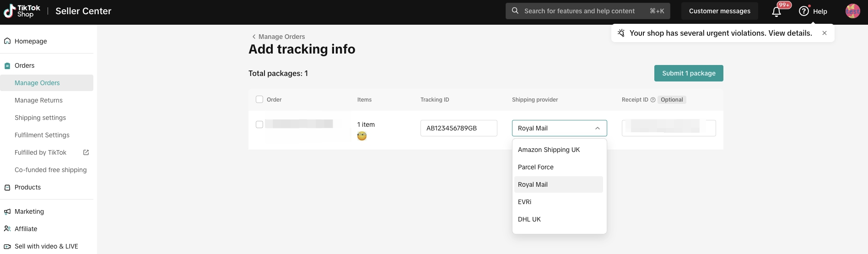This screenshot has height=254, width=868.
Task: Click the product emoji thumbnail
Action: (362, 136)
